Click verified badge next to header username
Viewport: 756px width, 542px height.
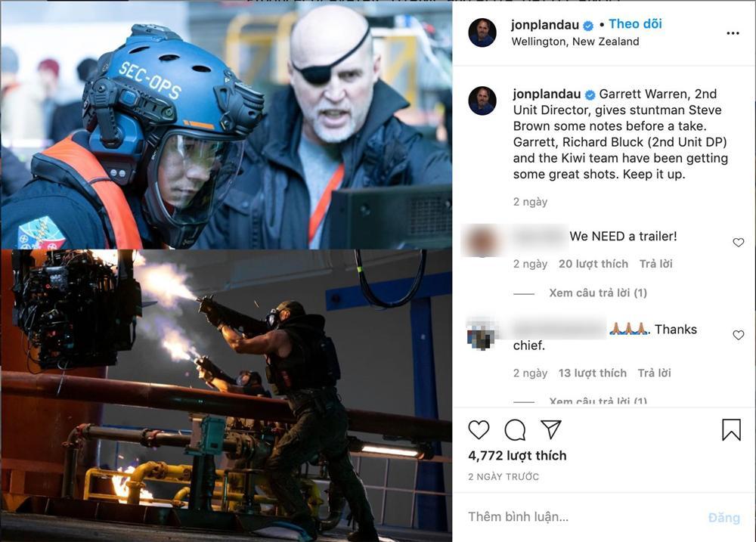588,26
